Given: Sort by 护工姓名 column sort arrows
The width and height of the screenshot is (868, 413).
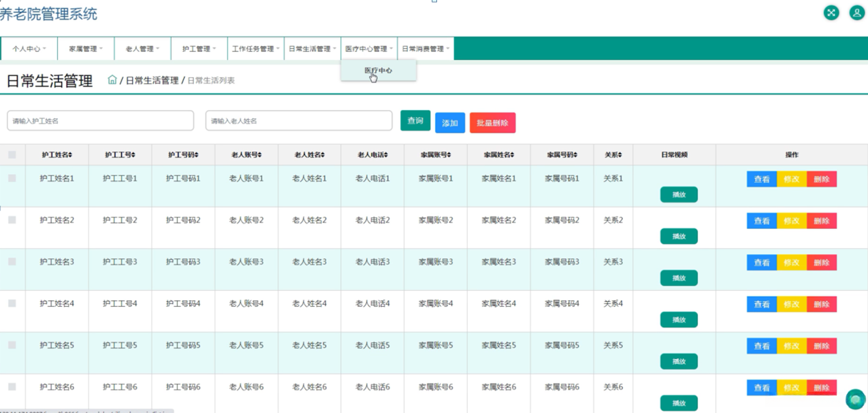Looking at the screenshot, I should click(x=71, y=155).
